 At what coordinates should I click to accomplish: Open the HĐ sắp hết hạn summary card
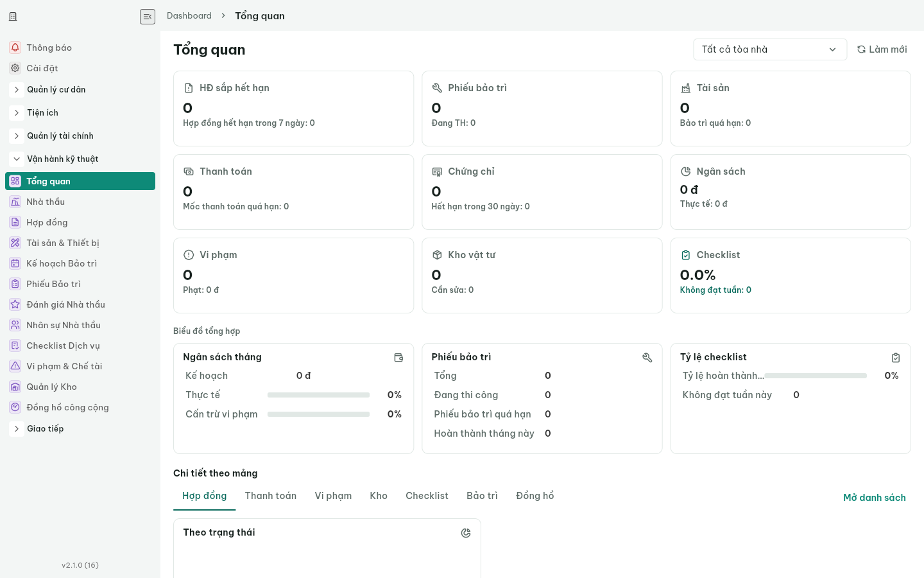293,109
